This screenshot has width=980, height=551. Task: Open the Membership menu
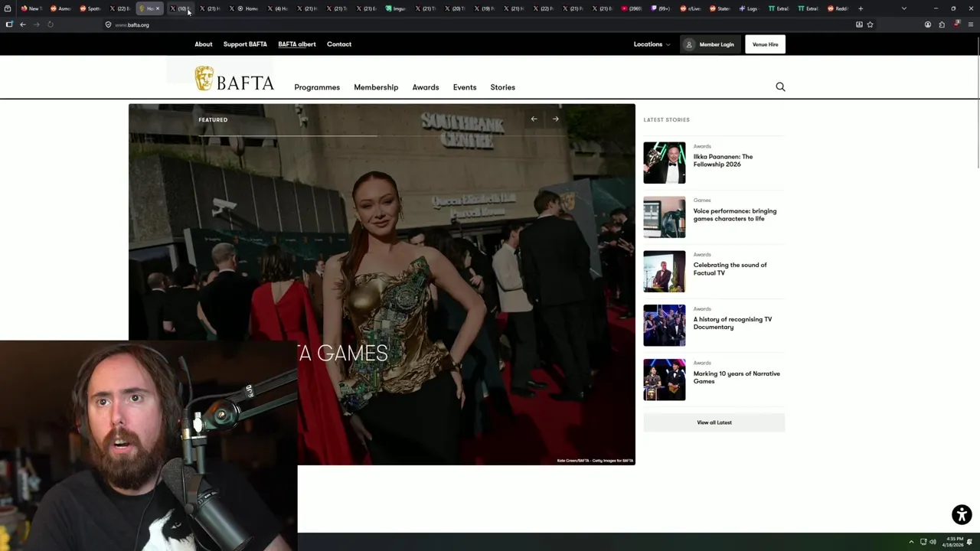coord(376,87)
